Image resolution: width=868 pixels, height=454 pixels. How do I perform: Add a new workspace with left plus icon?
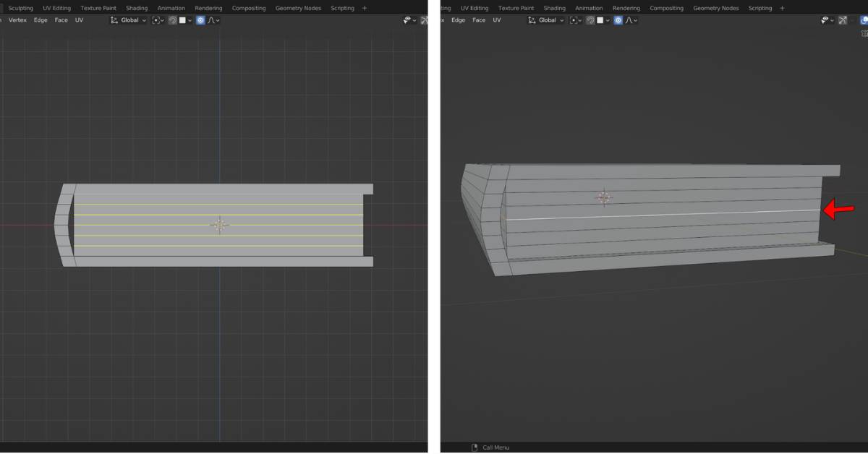(x=364, y=8)
